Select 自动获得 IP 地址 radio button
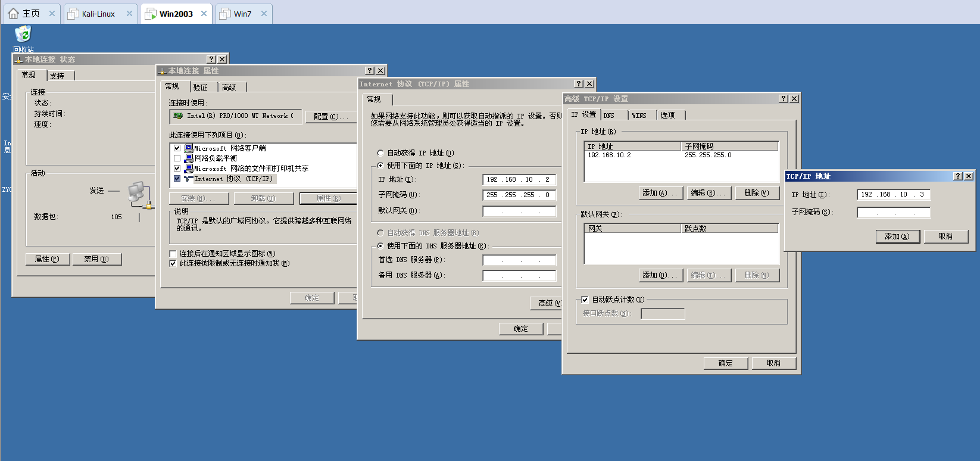980x461 pixels. (380, 153)
